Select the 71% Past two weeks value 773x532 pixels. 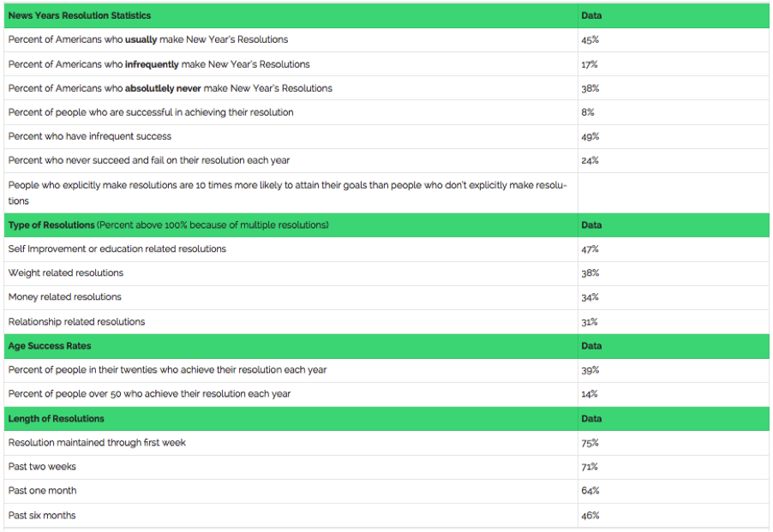pos(589,467)
